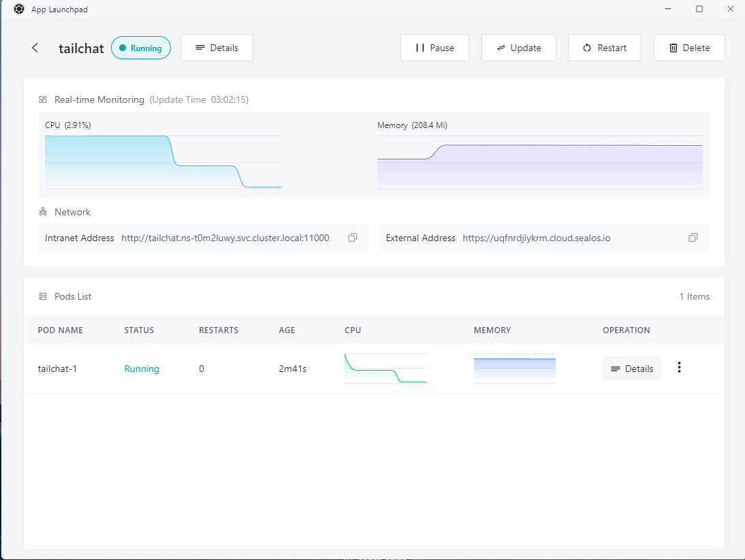Pause the tailchat application
The width and height of the screenshot is (745, 560).
(x=434, y=48)
